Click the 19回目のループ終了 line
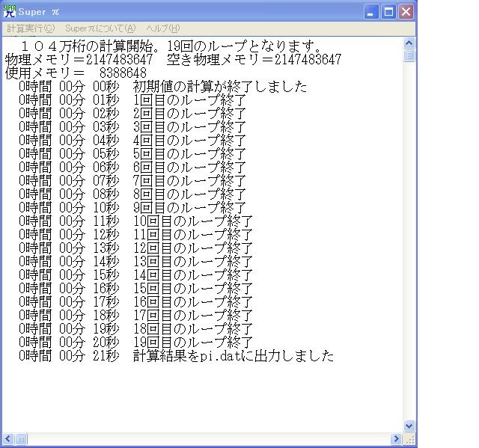The image size is (479, 448). pos(135,342)
